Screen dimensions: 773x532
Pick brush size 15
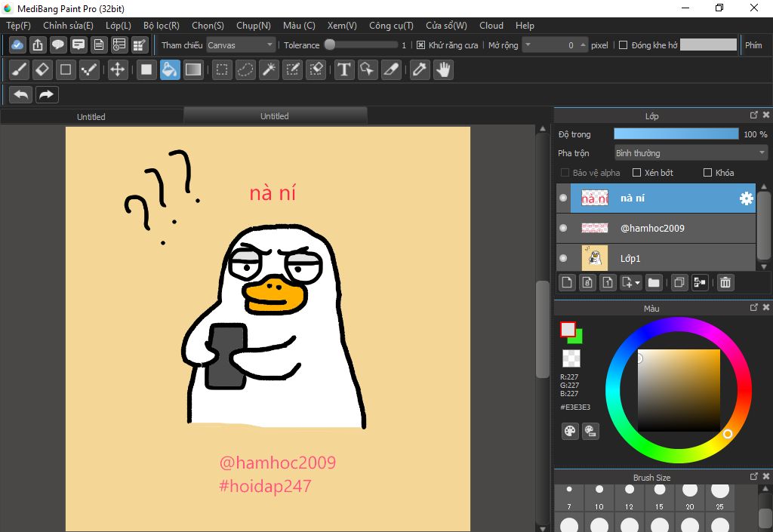[x=659, y=497]
